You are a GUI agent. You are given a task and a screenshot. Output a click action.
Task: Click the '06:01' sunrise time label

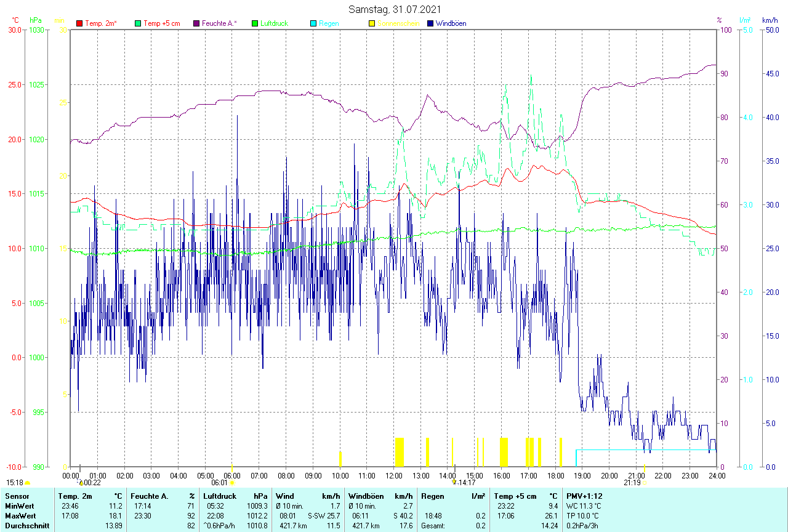tap(219, 483)
